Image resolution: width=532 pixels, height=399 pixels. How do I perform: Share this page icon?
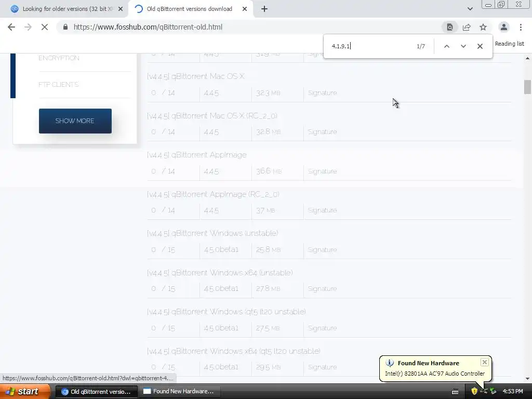[x=467, y=27]
